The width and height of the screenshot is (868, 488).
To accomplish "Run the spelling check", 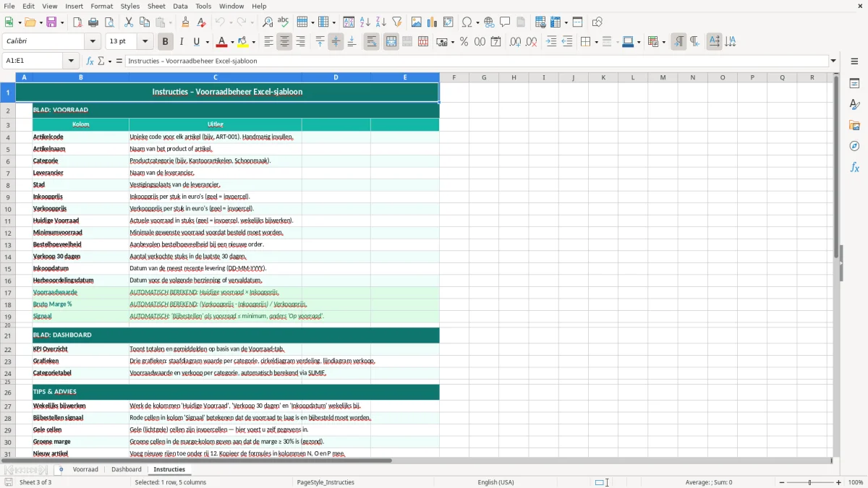I will 284,22.
